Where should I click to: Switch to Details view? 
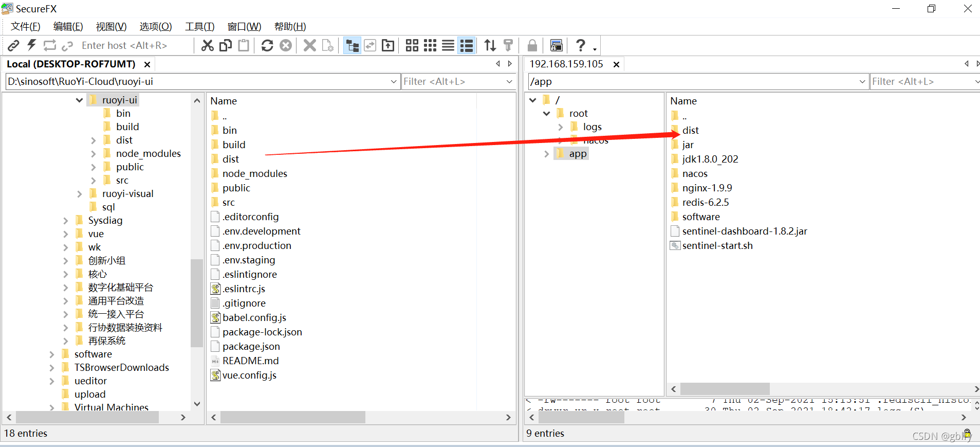467,45
